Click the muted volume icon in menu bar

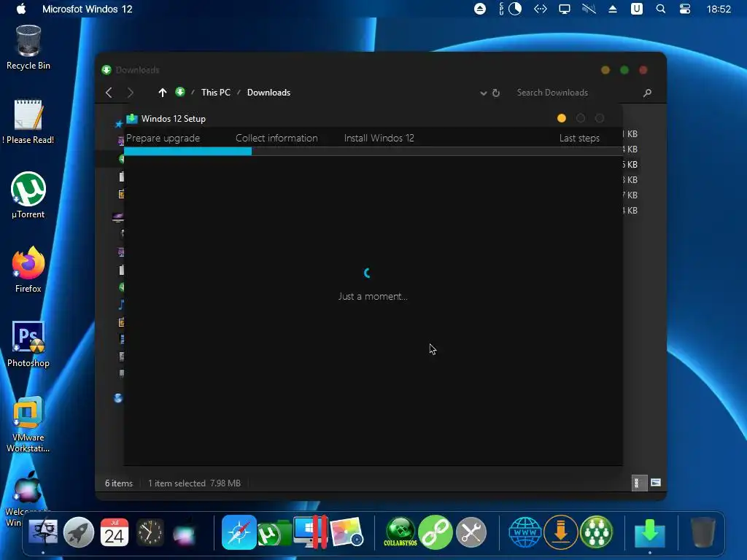click(x=589, y=9)
